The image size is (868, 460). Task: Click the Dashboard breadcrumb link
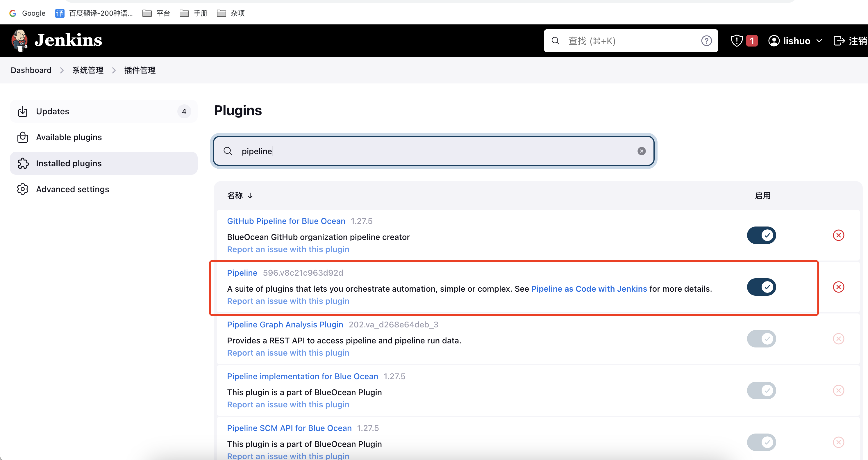coord(31,70)
